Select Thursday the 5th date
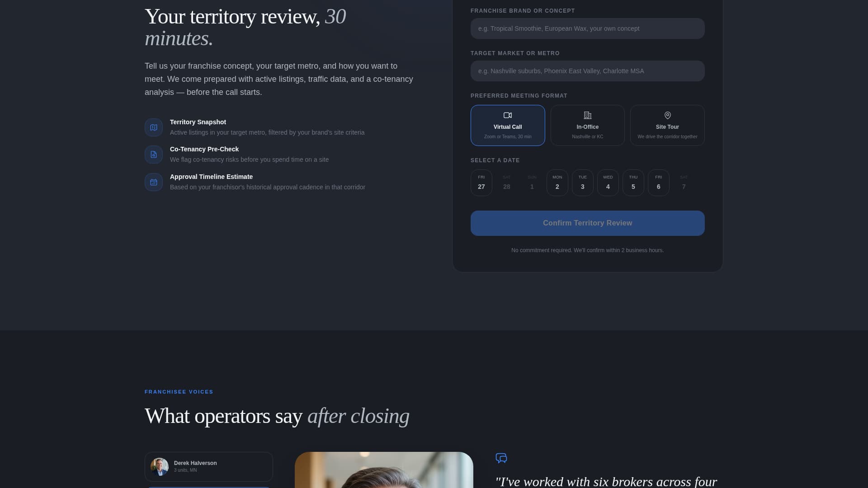Screen dimensions: 868x488 point(633,183)
